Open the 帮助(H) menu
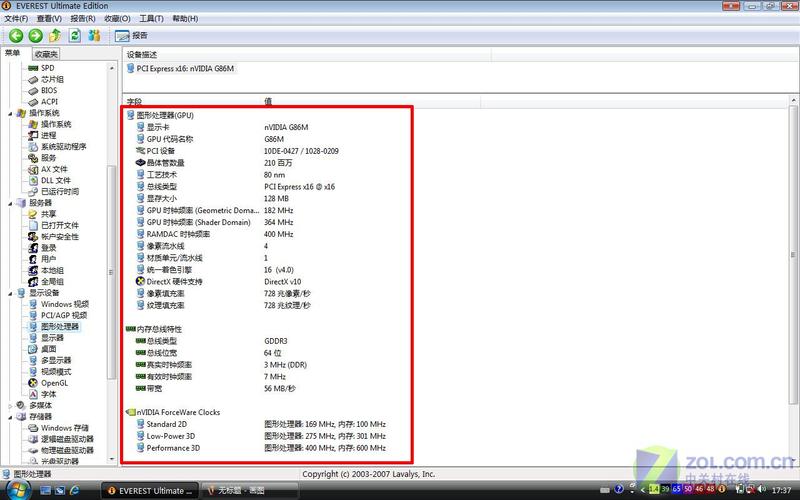 pos(185,18)
